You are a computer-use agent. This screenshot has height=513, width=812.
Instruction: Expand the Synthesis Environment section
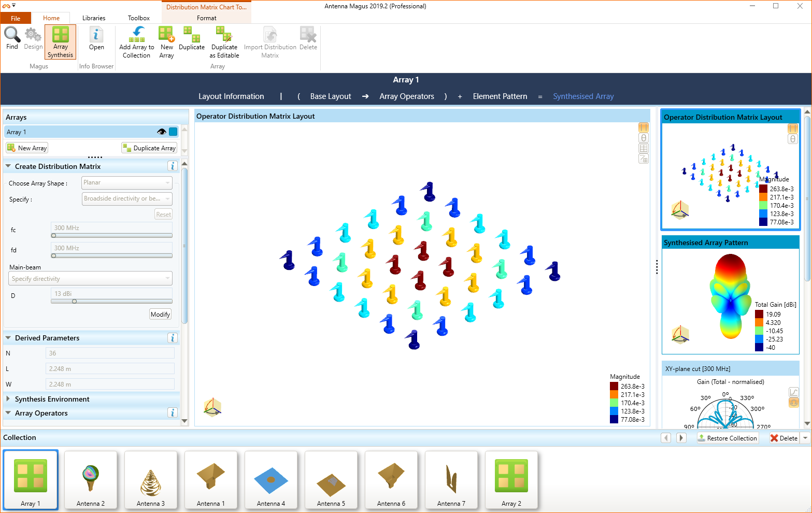8,399
